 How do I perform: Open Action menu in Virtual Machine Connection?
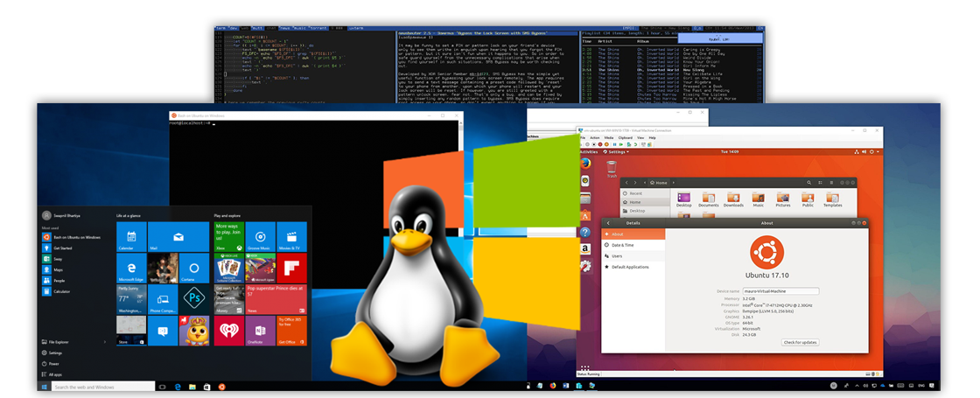[x=595, y=137]
